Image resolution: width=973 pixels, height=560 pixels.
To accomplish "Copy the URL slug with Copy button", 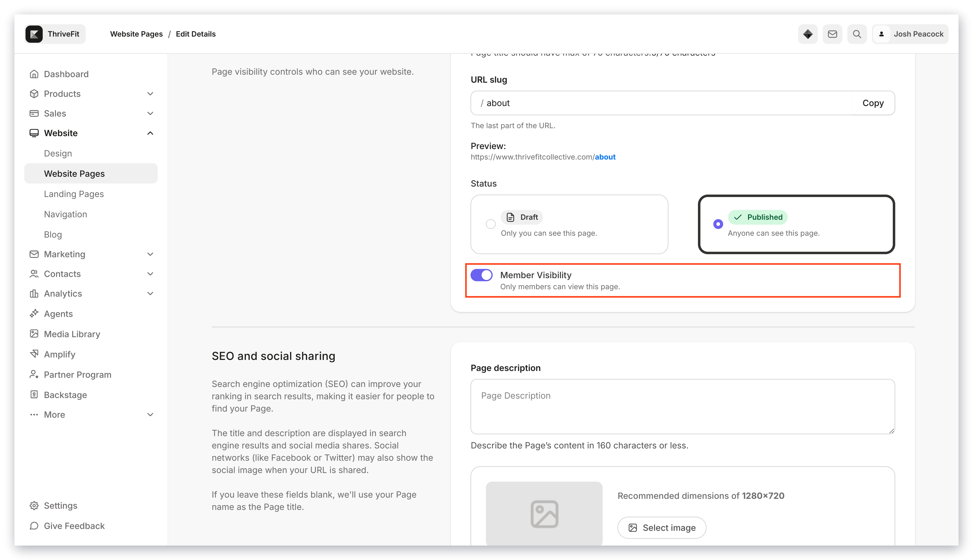I will pos(873,103).
